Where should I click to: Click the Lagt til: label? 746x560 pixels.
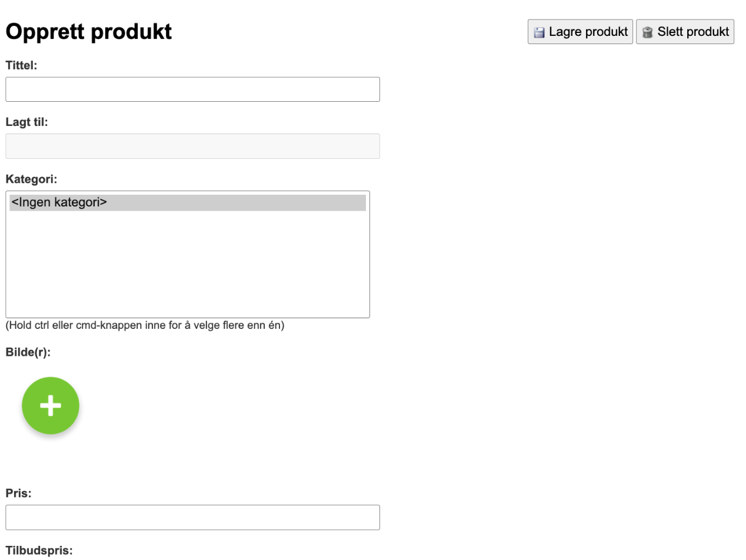26,122
